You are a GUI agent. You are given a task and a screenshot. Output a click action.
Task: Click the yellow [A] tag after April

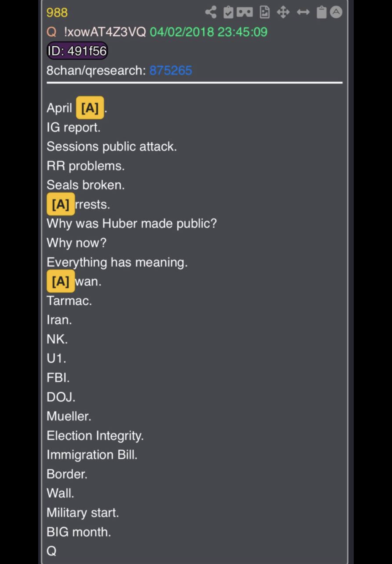coord(90,108)
